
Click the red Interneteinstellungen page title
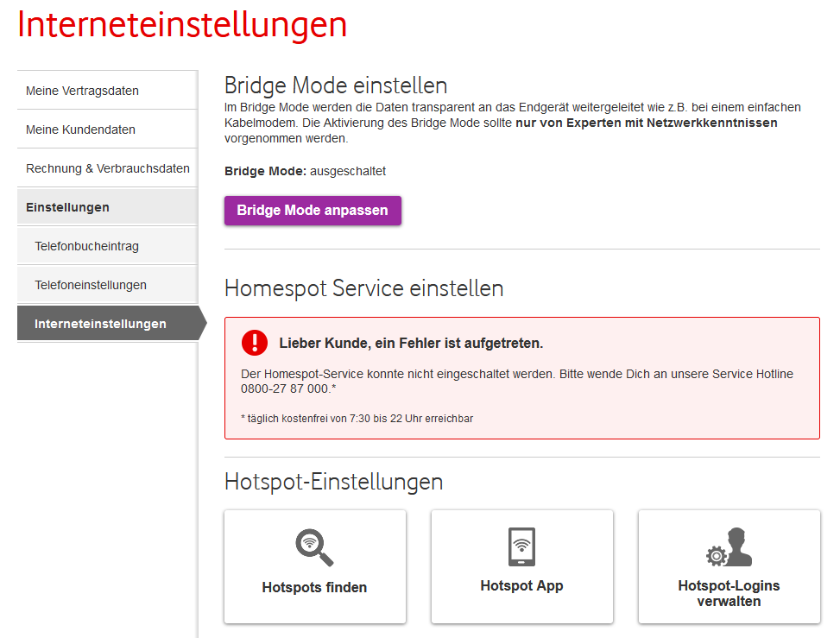[182, 24]
